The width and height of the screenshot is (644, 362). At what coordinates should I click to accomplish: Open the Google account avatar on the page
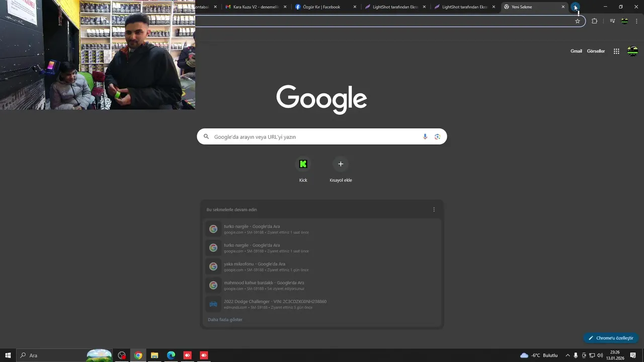pyautogui.click(x=633, y=51)
